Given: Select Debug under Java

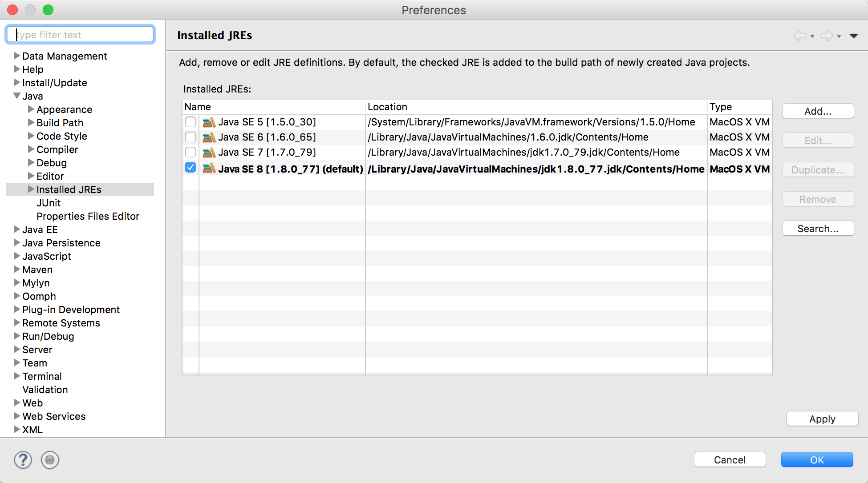Looking at the screenshot, I should click(x=52, y=163).
